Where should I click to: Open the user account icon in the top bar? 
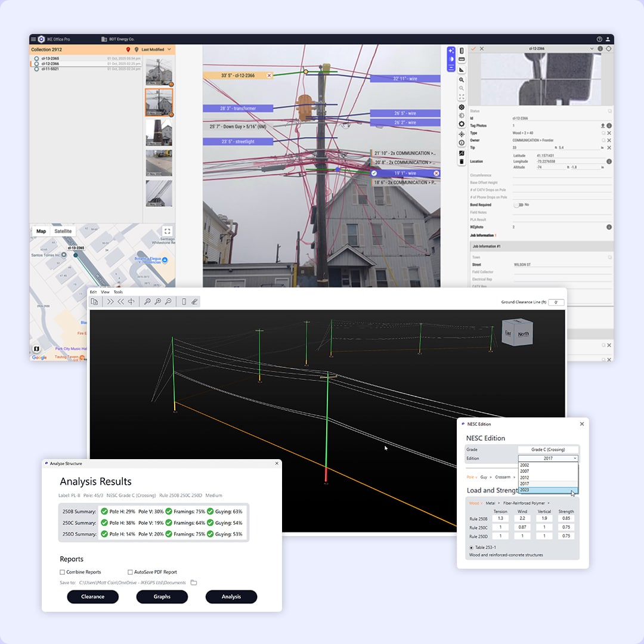click(608, 39)
